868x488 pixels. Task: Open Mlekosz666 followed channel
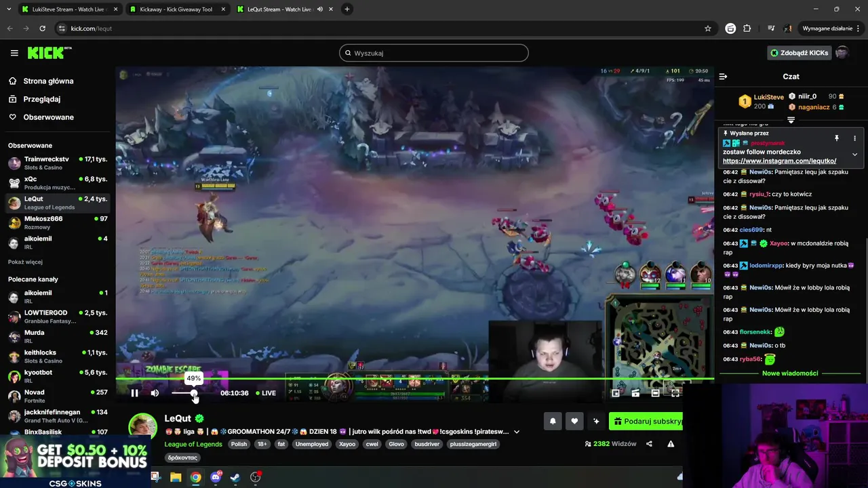point(58,222)
